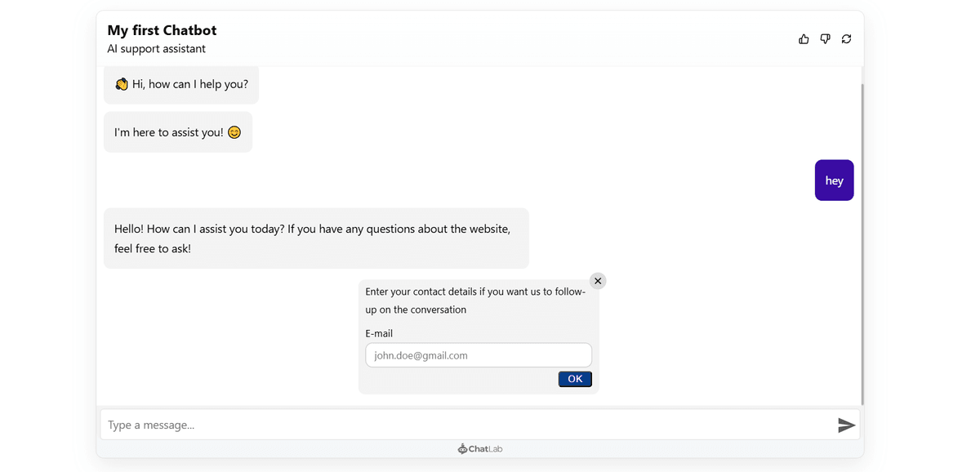The height and width of the screenshot is (472, 980).
Task: Send a message using the paper plane icon
Action: [846, 425]
